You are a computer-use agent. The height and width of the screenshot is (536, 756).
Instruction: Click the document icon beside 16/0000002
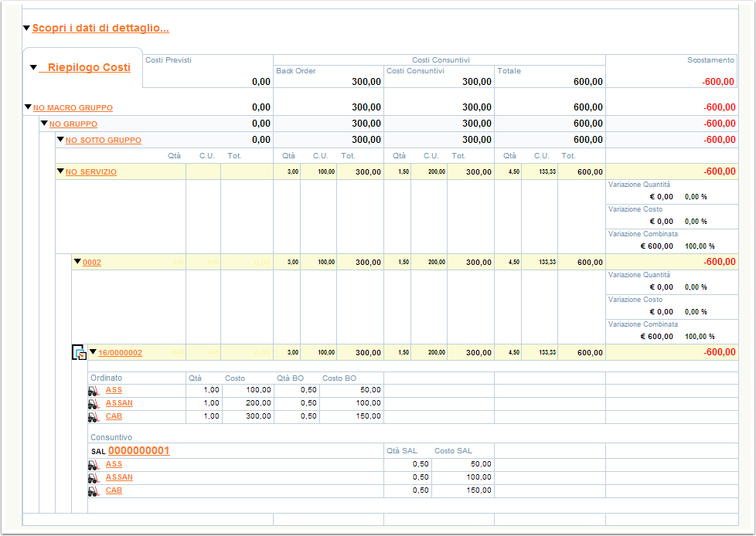tap(80, 352)
